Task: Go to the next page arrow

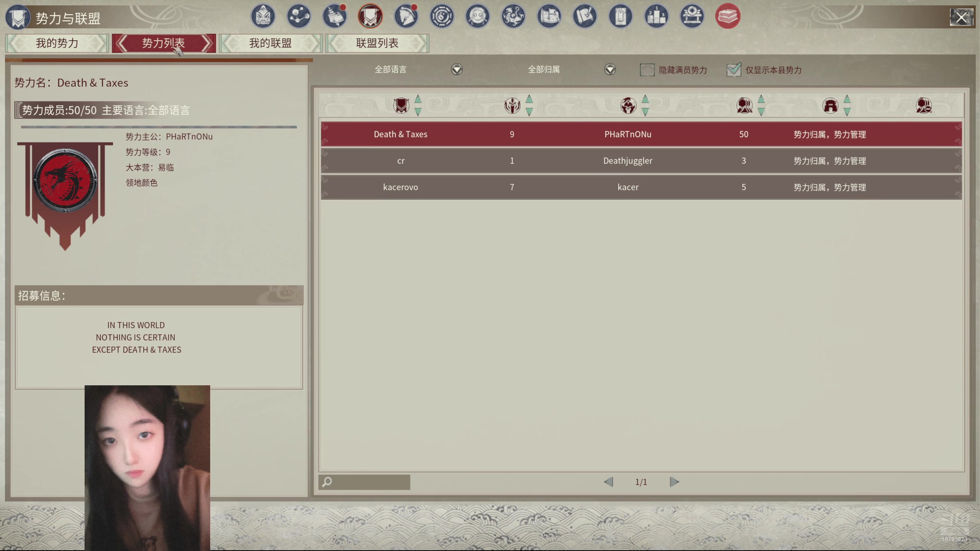Action: (674, 482)
